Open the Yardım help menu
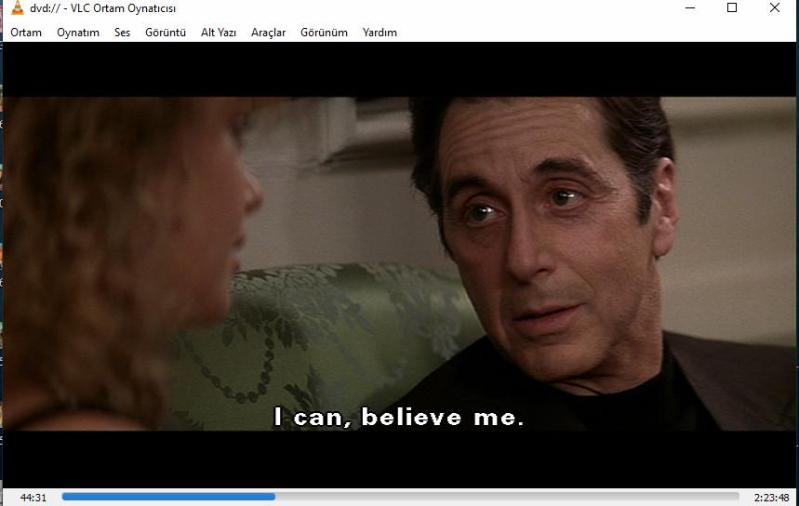Screen dimensions: 799x506 click(379, 32)
